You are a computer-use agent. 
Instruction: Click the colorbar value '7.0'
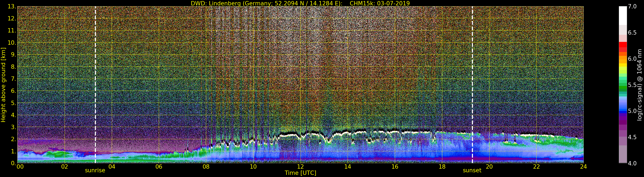[632, 6]
